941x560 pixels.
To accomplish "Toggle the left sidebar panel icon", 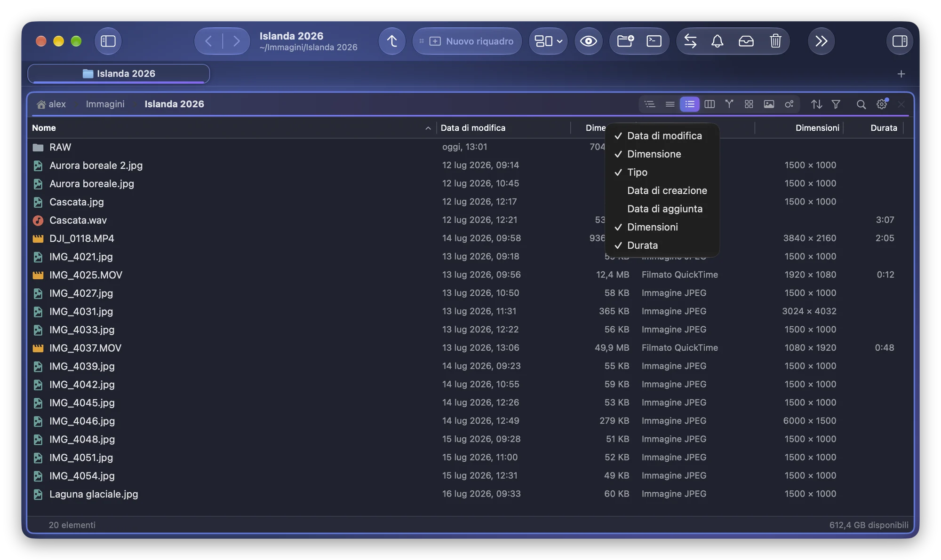I will 108,41.
